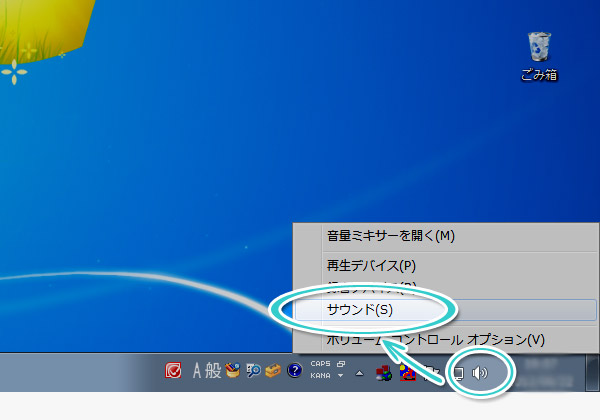This screenshot has width=600, height=420.
Task: Toggle the KANA indicator on language bar
Action: click(320, 376)
